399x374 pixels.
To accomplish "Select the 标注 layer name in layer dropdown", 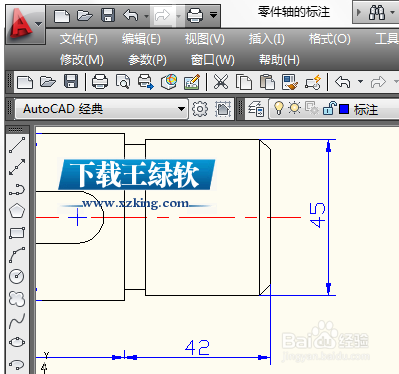I will coord(366,109).
